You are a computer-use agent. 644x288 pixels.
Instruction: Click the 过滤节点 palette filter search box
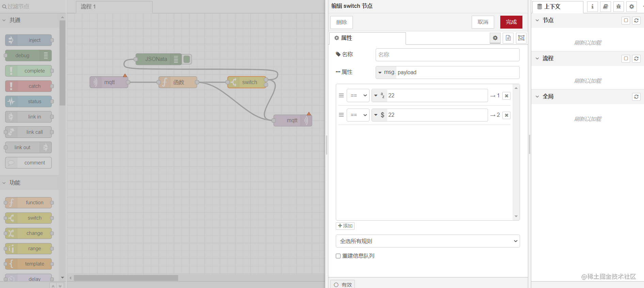33,6
